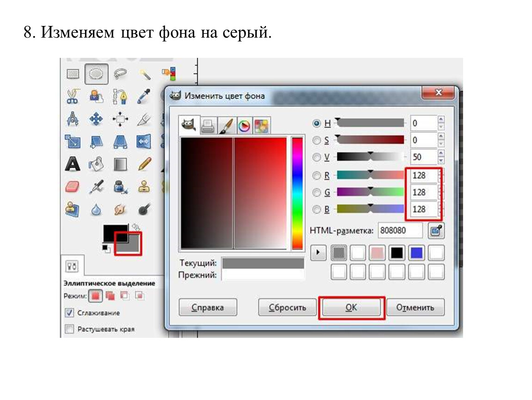The height and width of the screenshot is (400, 532).
Task: Choose the S saturation radio button
Action: 316,140
